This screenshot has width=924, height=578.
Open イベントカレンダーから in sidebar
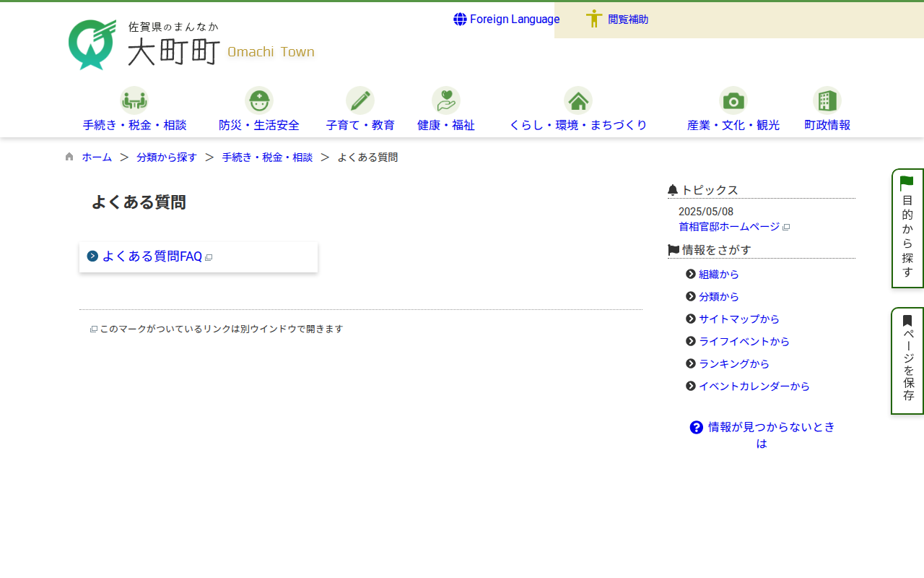tap(754, 387)
